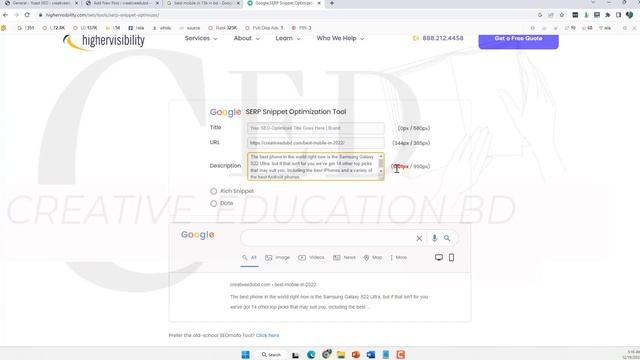This screenshot has height=360, width=640.
Task: Close the SERP Snippet Optimizer browser tab
Action: tap(319, 3)
